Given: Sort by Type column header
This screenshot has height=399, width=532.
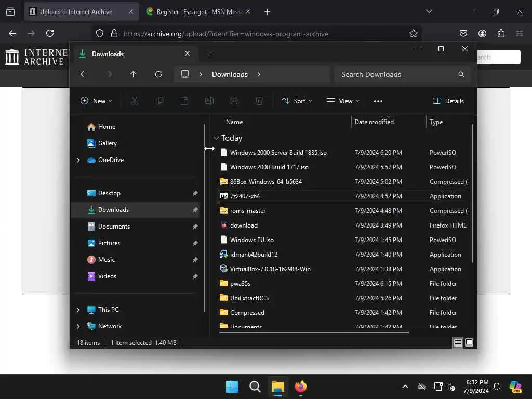Looking at the screenshot, I should (436, 122).
